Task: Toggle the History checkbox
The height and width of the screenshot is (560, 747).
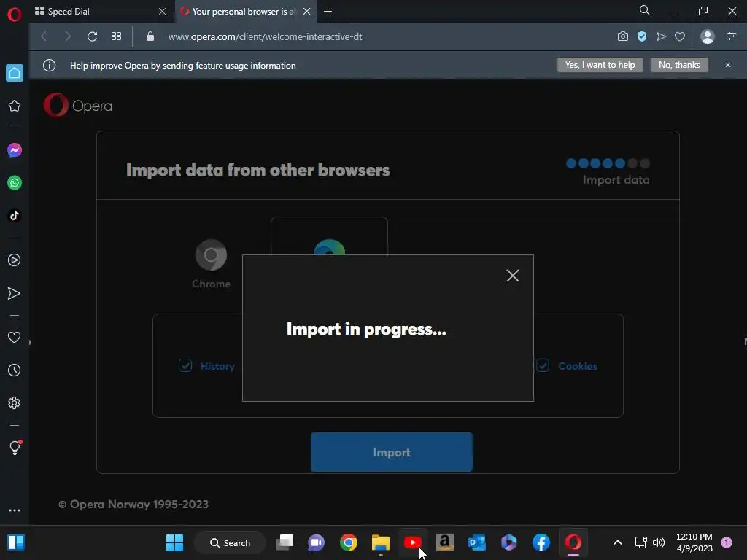Action: pyautogui.click(x=185, y=365)
